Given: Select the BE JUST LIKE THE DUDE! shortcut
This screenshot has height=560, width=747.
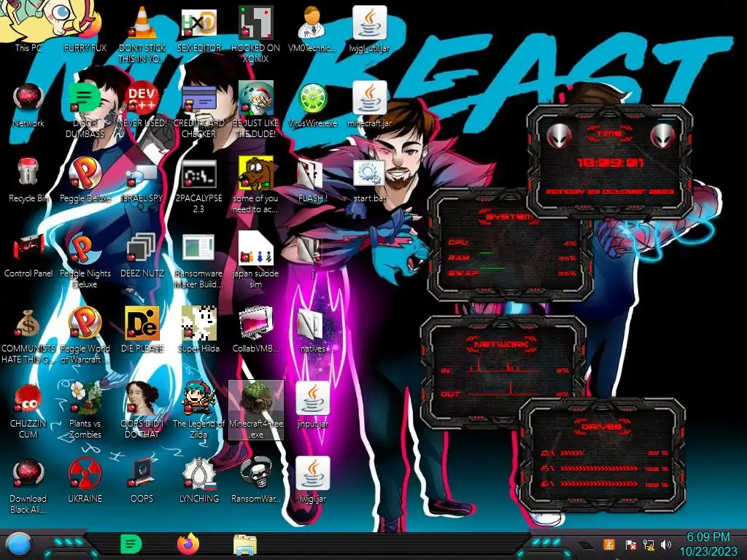Looking at the screenshot, I should point(255,111).
